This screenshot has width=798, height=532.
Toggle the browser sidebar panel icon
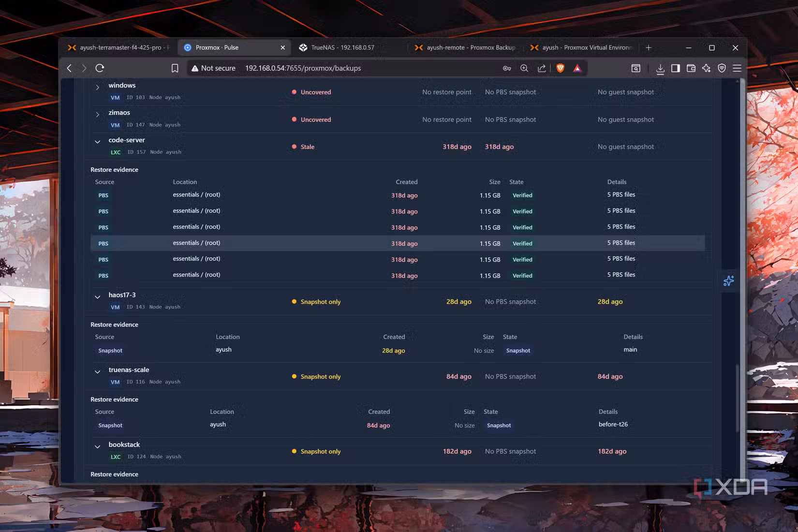[x=676, y=68]
